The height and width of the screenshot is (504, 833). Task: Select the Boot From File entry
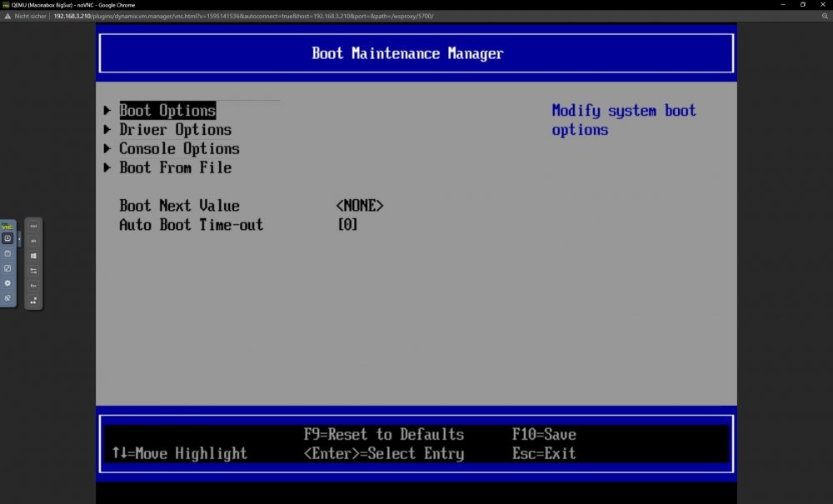(175, 167)
